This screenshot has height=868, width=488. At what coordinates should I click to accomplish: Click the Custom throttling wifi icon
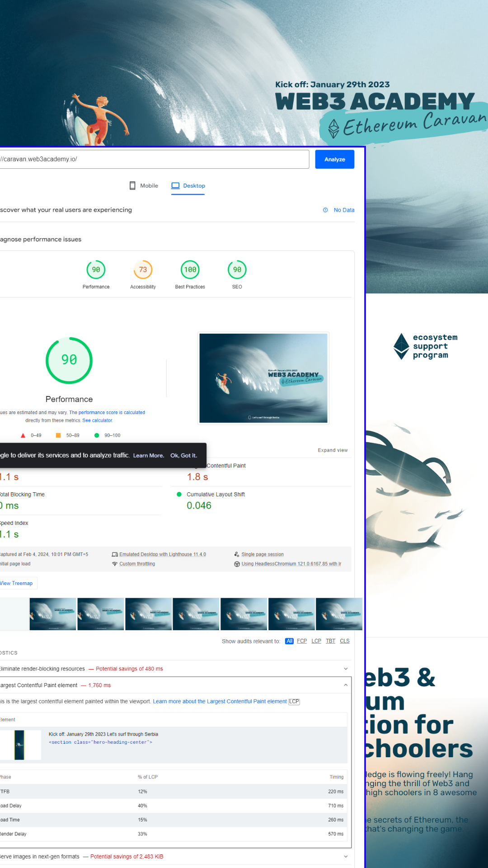coord(115,564)
